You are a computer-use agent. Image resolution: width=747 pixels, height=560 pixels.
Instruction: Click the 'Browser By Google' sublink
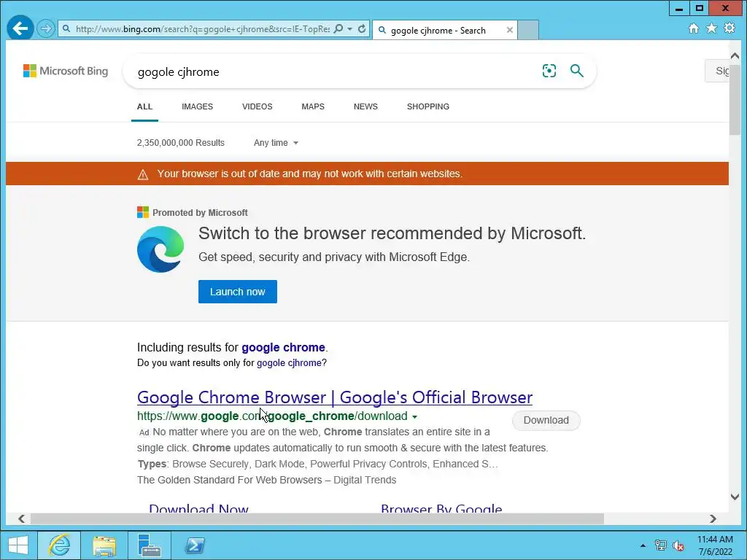tap(441, 508)
